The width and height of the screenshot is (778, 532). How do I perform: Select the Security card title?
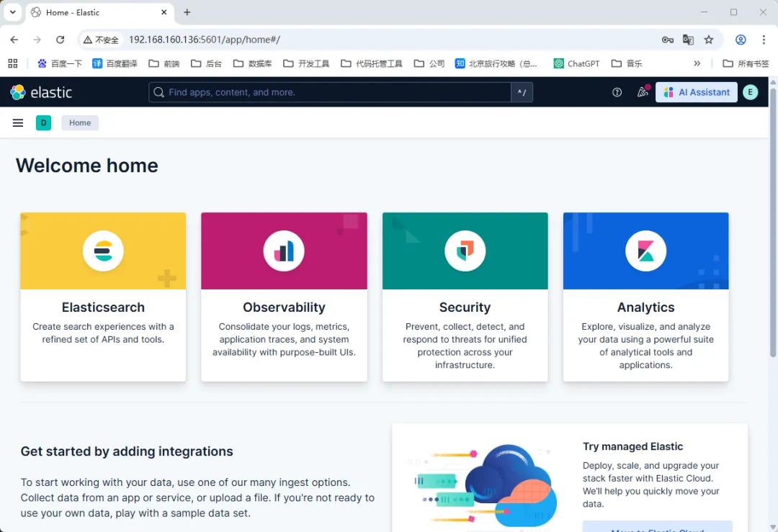(x=465, y=307)
